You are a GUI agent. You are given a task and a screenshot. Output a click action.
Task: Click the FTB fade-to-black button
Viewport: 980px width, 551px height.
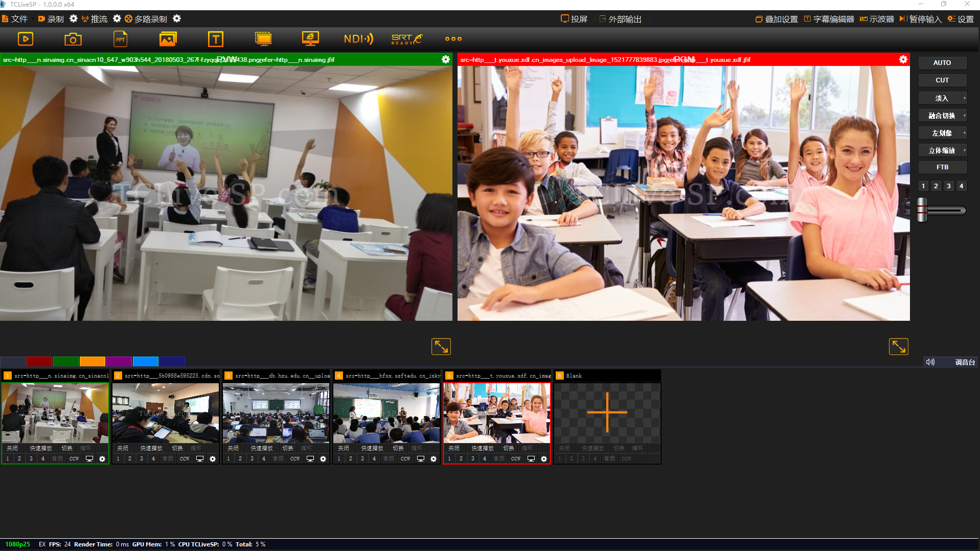pyautogui.click(x=942, y=167)
